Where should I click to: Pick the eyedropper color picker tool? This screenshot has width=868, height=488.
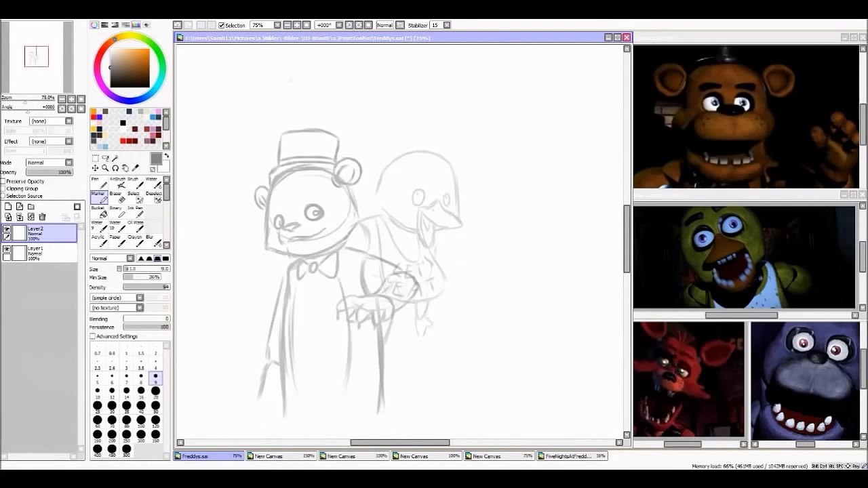tap(136, 168)
